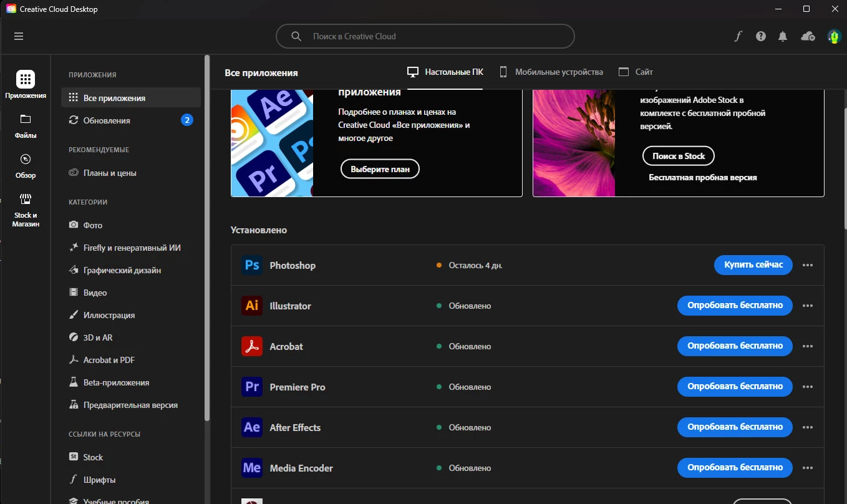Click the Media Encoder app icon
This screenshot has width=847, height=504.
click(252, 468)
